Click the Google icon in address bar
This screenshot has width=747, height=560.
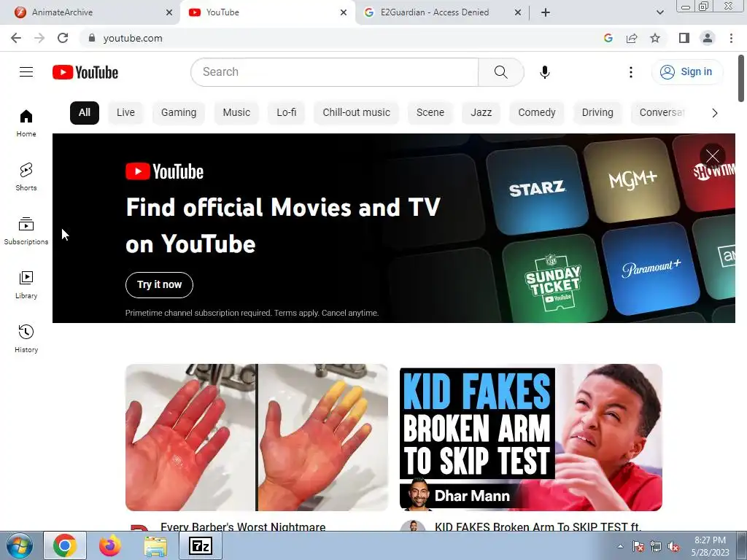tap(608, 38)
